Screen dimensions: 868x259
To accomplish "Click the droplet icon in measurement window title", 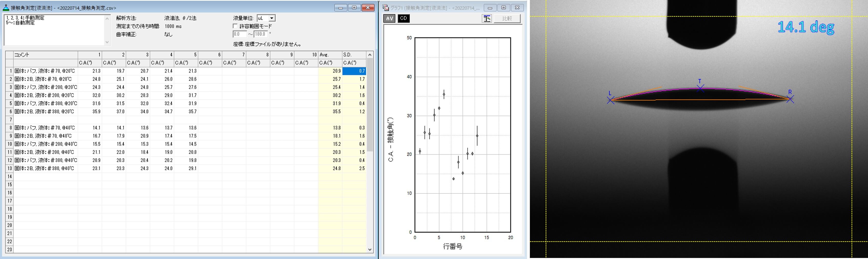I will (6, 7).
